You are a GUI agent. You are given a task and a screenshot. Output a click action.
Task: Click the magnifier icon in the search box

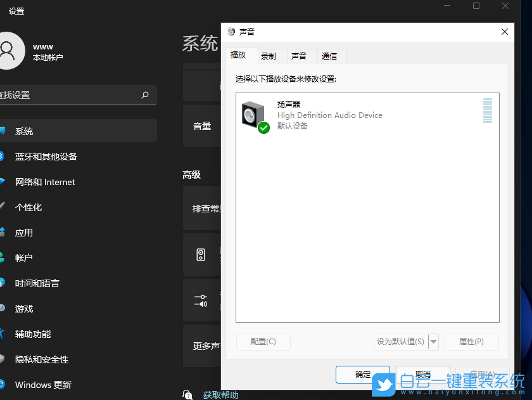pyautogui.click(x=146, y=94)
